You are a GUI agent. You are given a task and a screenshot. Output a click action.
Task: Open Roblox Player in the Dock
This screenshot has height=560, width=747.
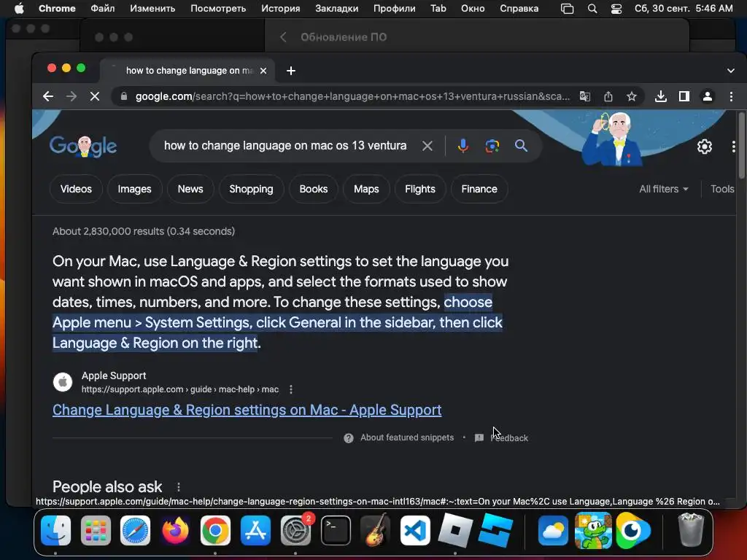(x=455, y=530)
